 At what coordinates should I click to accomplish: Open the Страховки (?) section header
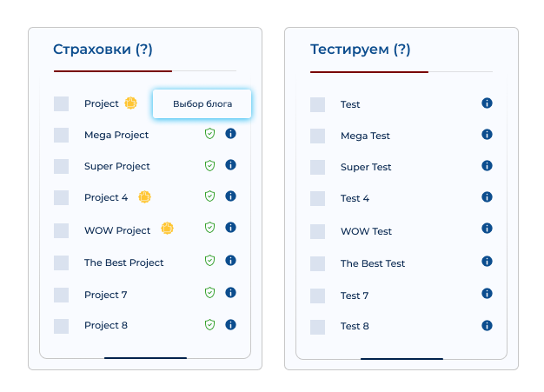pyautogui.click(x=103, y=50)
